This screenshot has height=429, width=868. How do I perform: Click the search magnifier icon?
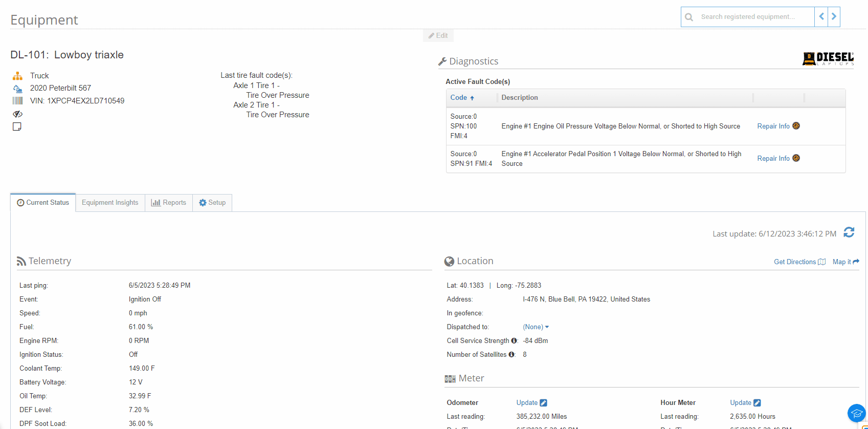pyautogui.click(x=689, y=17)
